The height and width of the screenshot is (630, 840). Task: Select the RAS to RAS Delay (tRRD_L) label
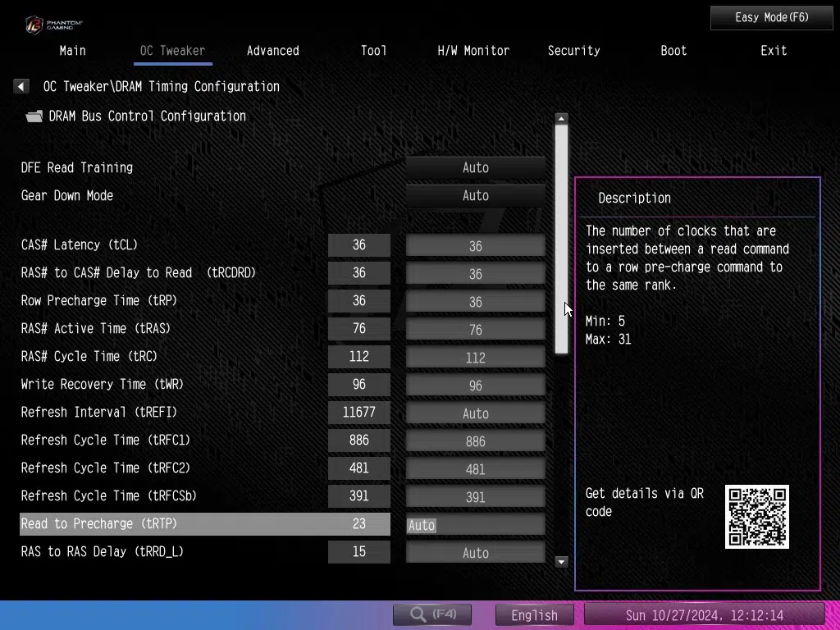tap(103, 551)
